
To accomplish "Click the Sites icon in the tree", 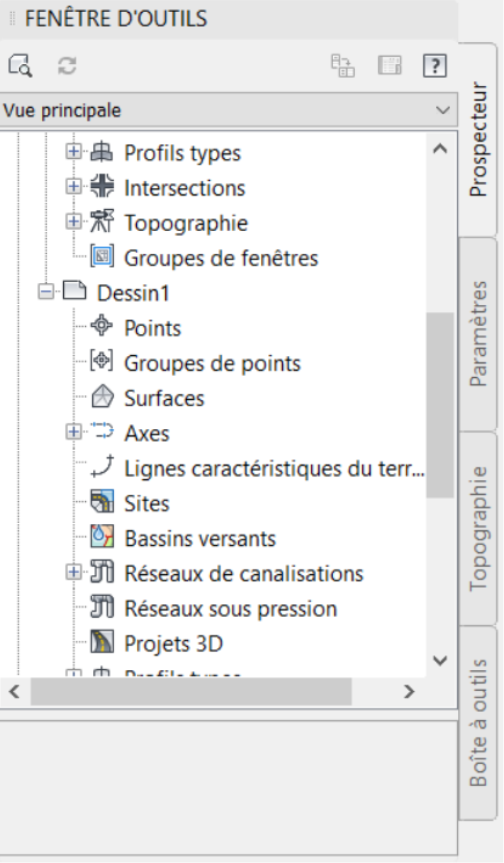I will point(102,502).
